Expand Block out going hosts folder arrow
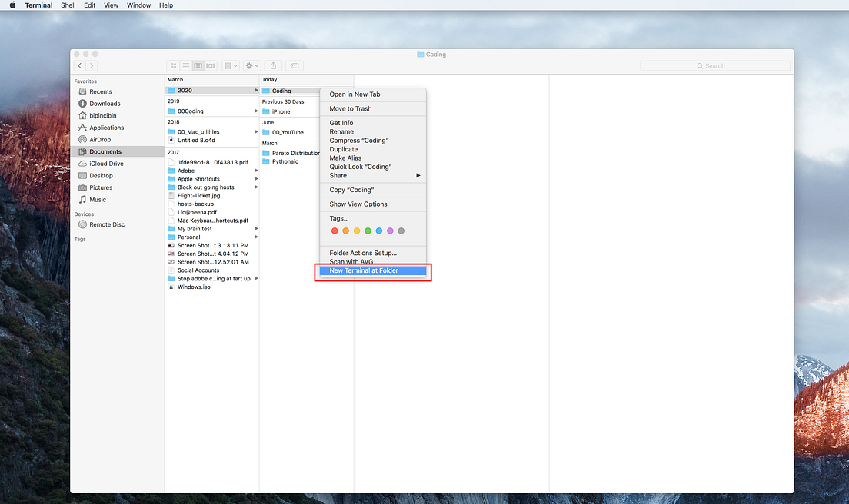This screenshot has height=504, width=849. pyautogui.click(x=256, y=187)
